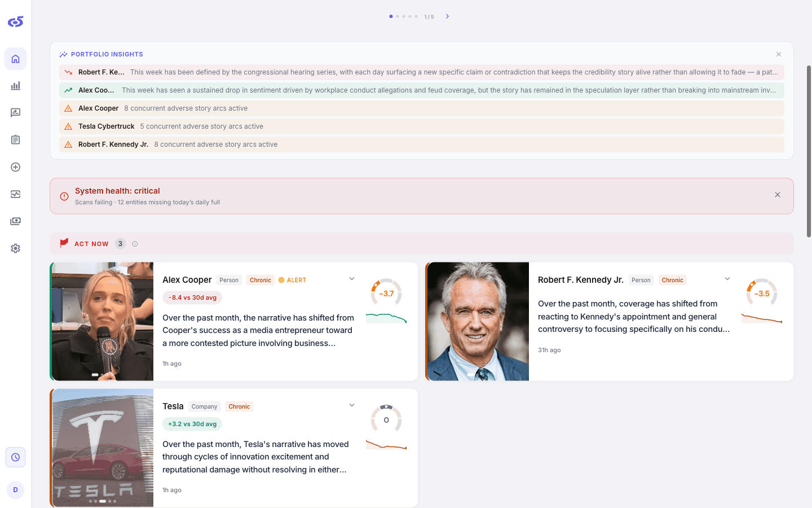This screenshot has width=812, height=508.
Task: Click the Alex Cooper card title
Action: tap(187, 280)
